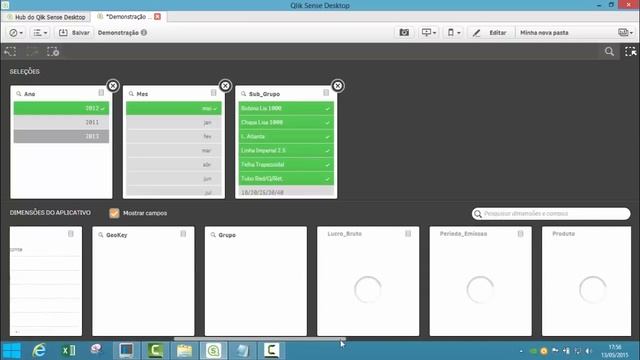This screenshot has height=360, width=640.
Task: Deselect Linha Imperial 2.5 in Sub_Grupo
Action: coord(286,150)
